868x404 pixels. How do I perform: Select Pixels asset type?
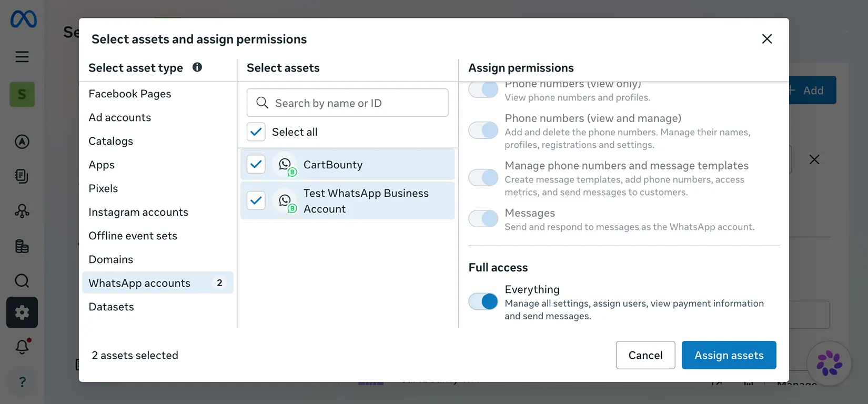(x=158, y=188)
